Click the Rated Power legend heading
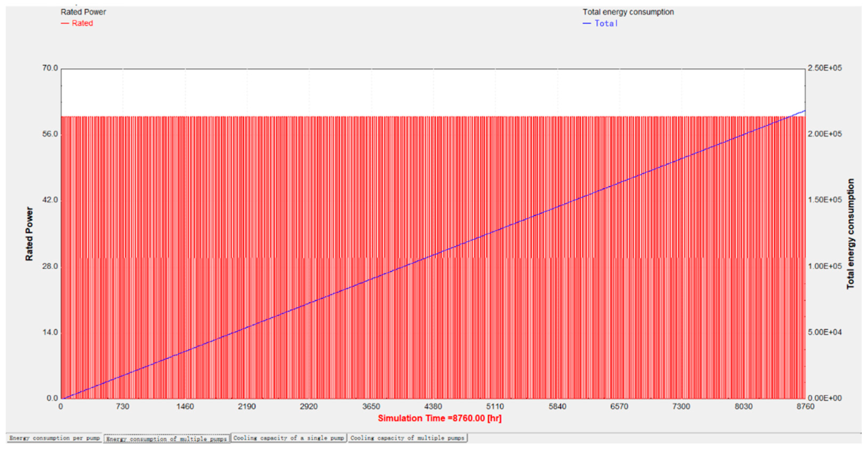 pyautogui.click(x=83, y=12)
